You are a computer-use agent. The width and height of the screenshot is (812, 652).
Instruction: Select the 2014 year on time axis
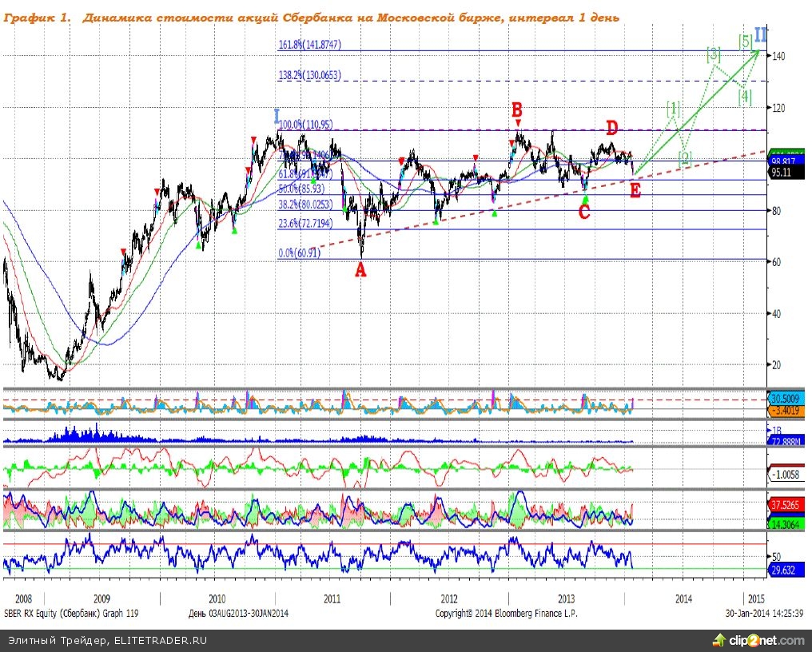click(683, 598)
